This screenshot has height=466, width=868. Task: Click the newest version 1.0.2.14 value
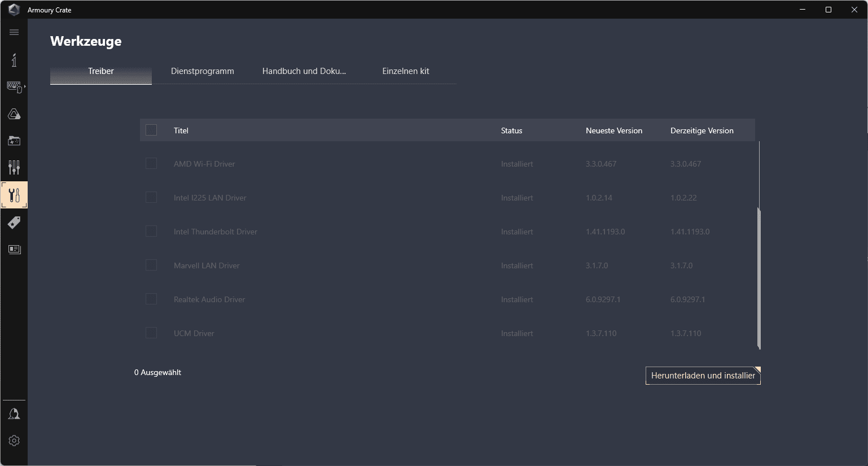(599, 198)
